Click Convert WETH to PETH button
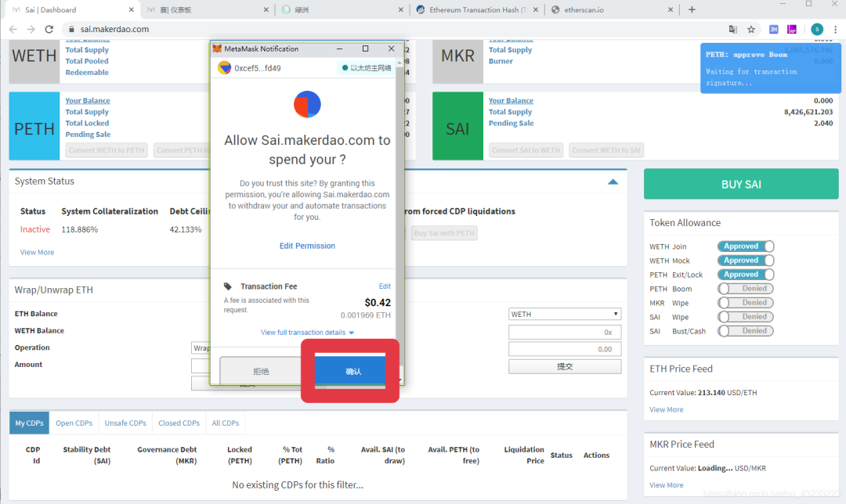Viewport: 846px width, 504px height. pos(107,149)
